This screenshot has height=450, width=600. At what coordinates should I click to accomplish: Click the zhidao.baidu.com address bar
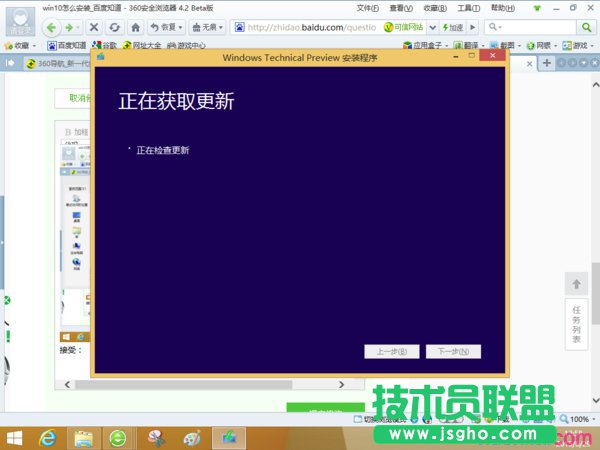coord(312,27)
